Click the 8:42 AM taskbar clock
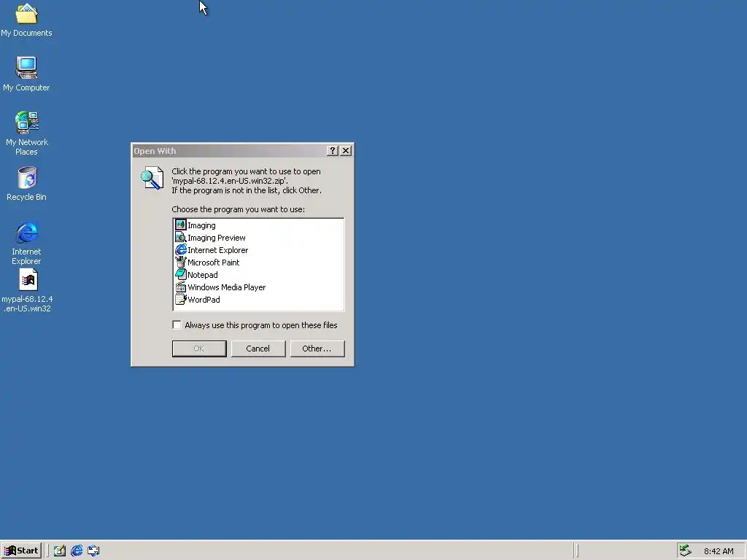This screenshot has height=560, width=747. (x=719, y=551)
